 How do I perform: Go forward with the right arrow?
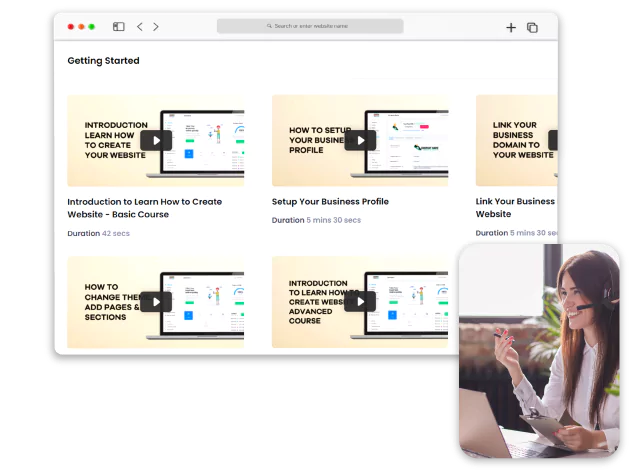click(x=156, y=27)
